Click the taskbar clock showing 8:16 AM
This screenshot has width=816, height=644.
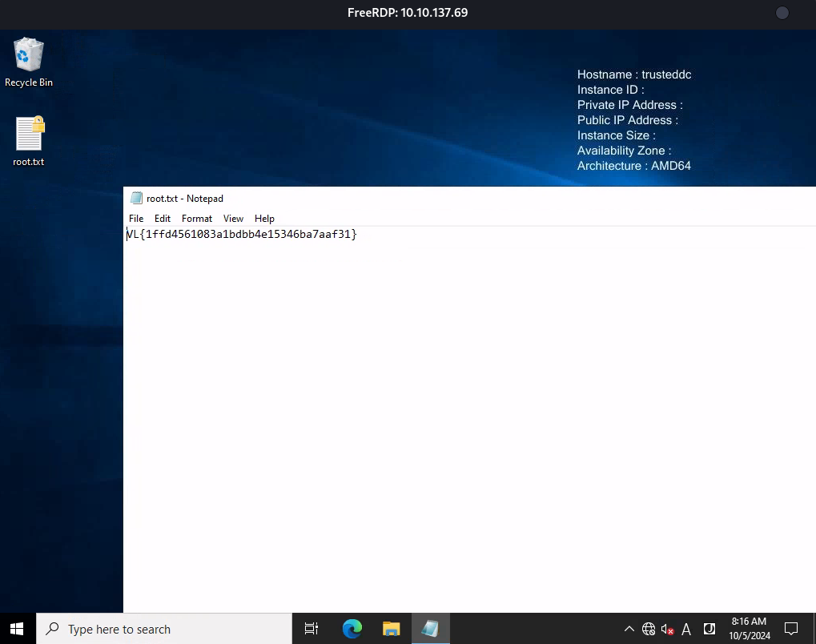point(750,629)
